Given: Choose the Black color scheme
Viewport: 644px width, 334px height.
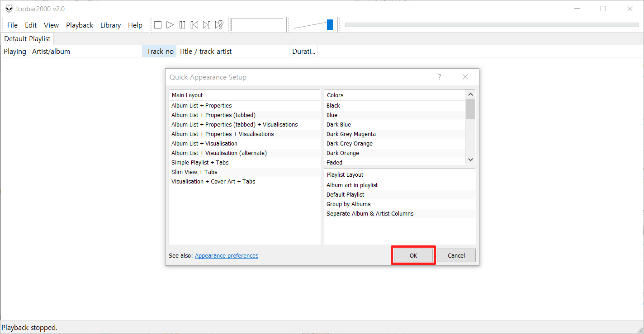Looking at the screenshot, I should coord(395,106).
